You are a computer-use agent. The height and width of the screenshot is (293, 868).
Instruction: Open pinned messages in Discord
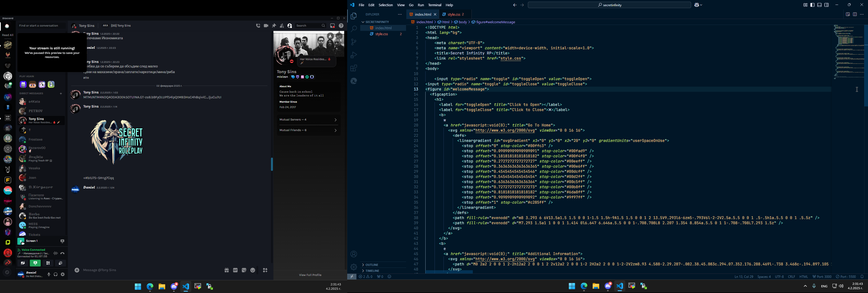[274, 25]
